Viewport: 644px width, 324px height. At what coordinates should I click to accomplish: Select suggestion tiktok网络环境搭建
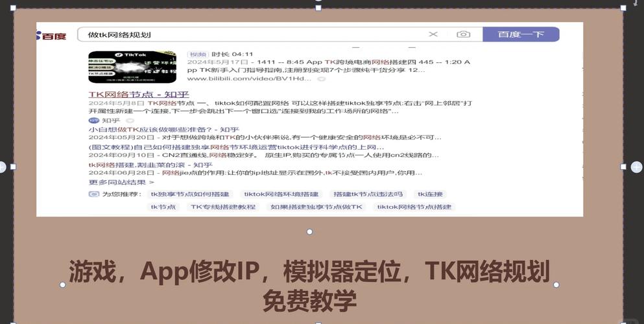pos(281,194)
